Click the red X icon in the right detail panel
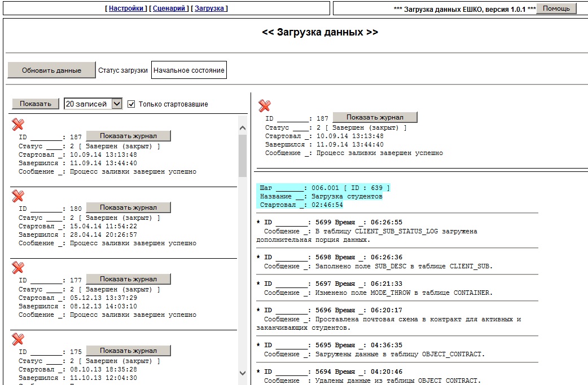Viewport: 588px width, 385px height. pos(265,105)
